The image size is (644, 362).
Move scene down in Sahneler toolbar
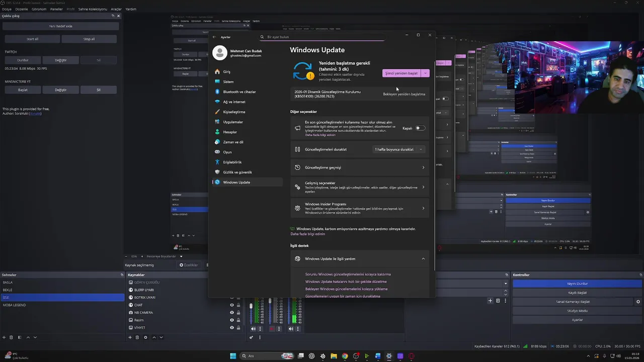point(35,337)
